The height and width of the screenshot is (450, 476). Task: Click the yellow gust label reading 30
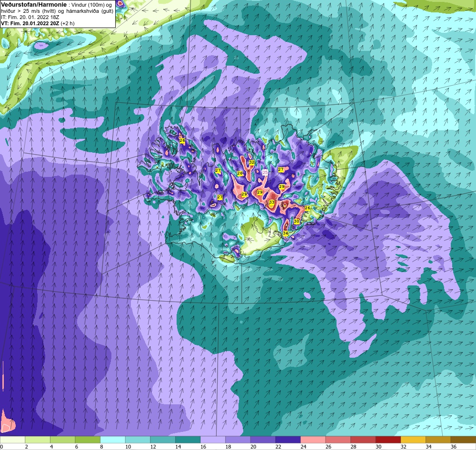tap(297, 221)
